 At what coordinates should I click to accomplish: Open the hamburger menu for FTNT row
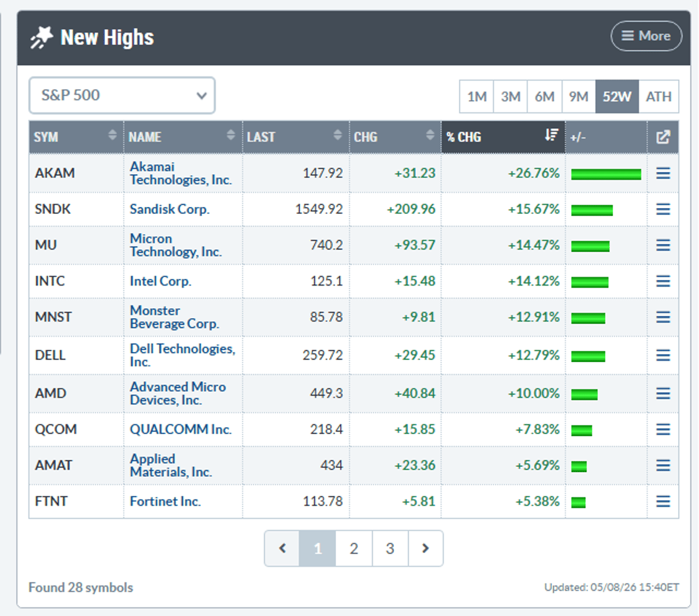[x=663, y=501]
